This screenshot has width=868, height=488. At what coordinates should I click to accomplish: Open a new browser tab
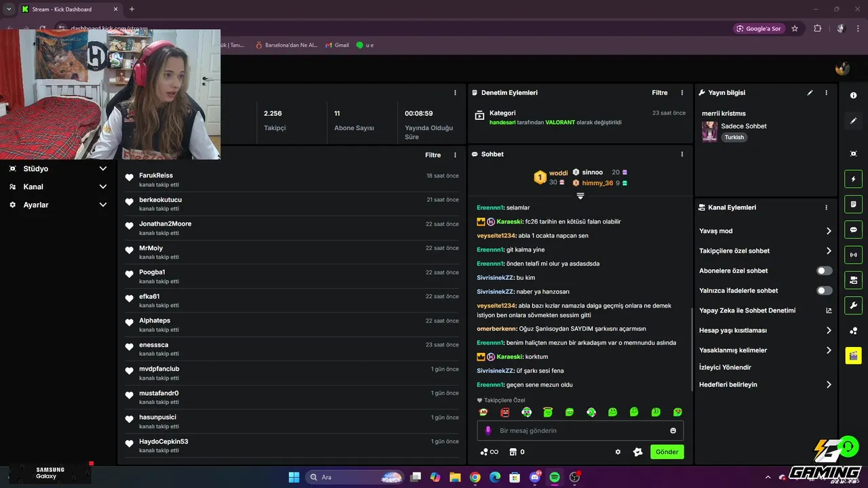click(x=132, y=9)
